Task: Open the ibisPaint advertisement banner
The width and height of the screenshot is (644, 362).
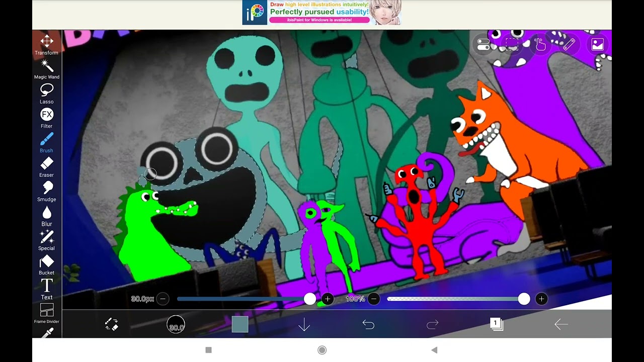Action: 322,13
